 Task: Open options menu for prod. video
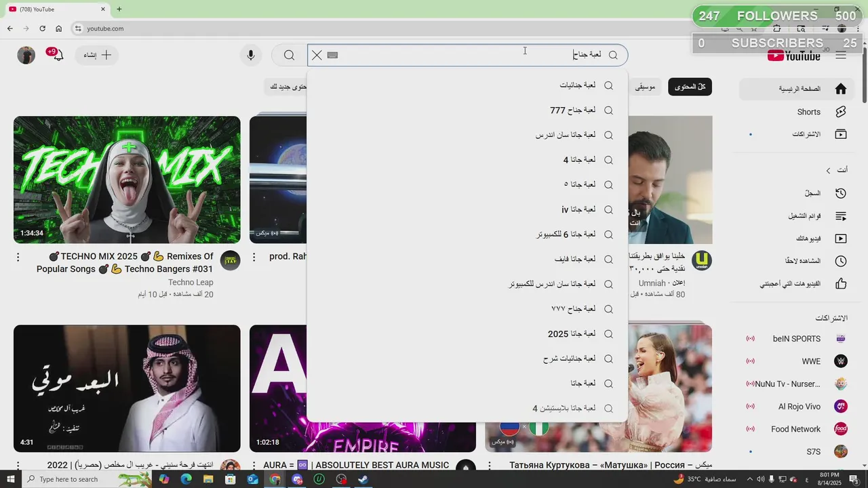tap(254, 257)
